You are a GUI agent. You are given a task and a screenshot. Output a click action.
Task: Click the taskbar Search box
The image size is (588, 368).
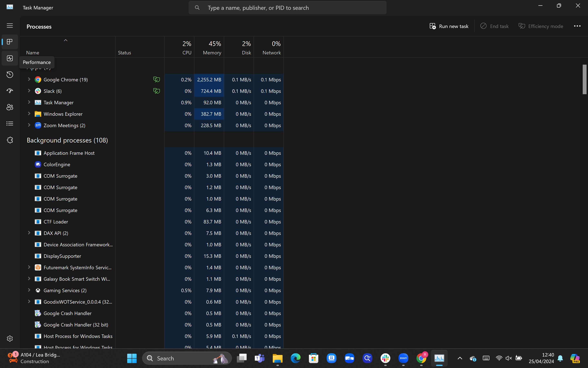pos(187,358)
